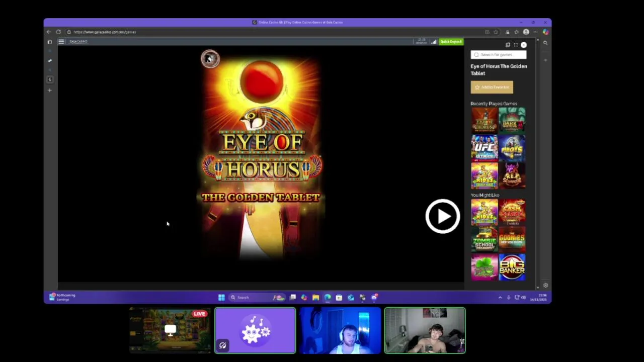The image size is (644, 362).
Task: Select the rightmost webcam participant tile
Action: 425,330
